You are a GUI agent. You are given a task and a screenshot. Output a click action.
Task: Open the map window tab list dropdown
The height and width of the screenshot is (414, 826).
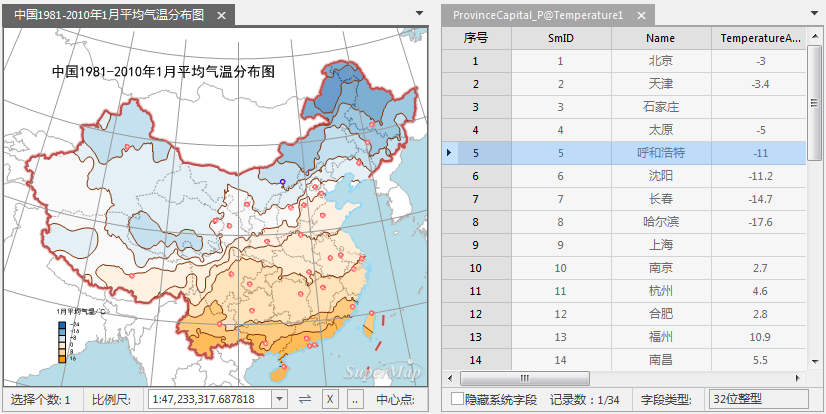(419, 14)
